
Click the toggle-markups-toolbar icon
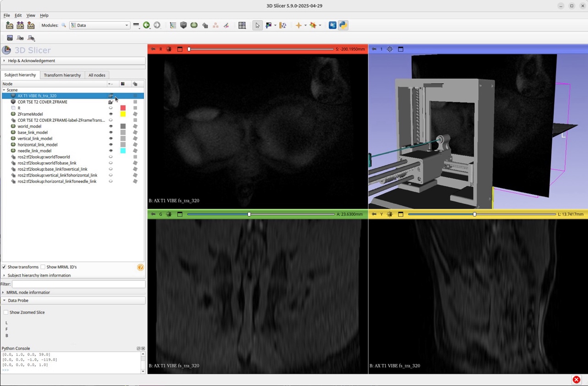[283, 25]
